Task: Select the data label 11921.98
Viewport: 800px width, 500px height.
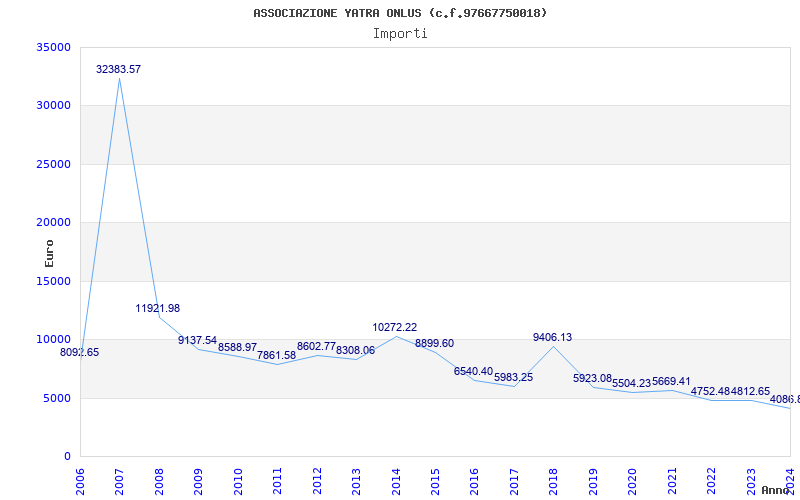Action: 158,308
